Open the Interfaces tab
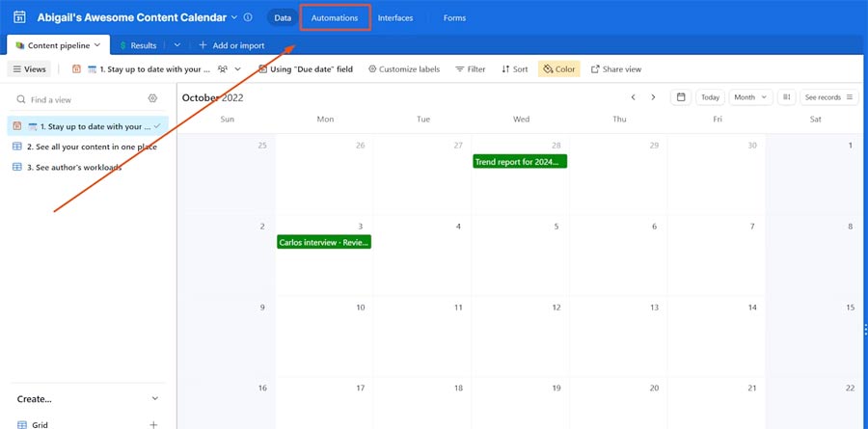 395,17
